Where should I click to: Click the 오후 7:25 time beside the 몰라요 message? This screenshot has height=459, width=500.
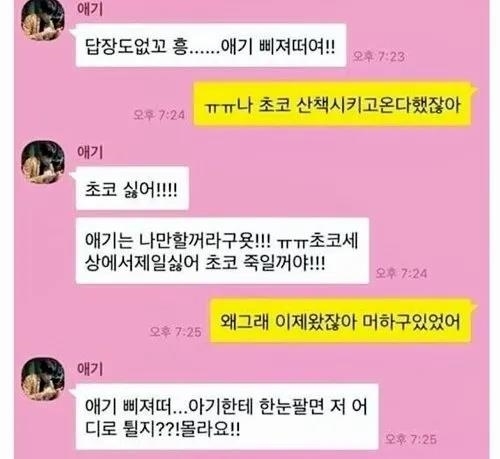411,439
